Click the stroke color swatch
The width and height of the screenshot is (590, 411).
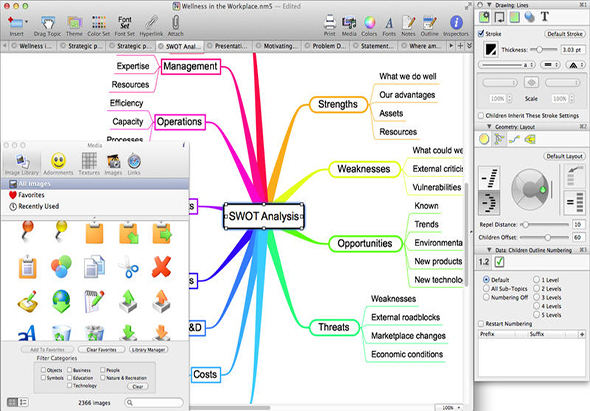tap(490, 49)
